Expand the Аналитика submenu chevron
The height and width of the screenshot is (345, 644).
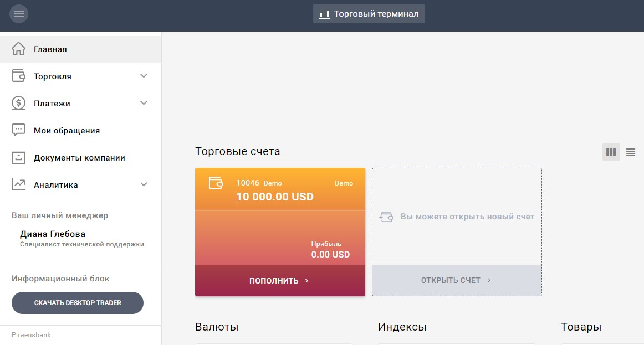tap(144, 184)
